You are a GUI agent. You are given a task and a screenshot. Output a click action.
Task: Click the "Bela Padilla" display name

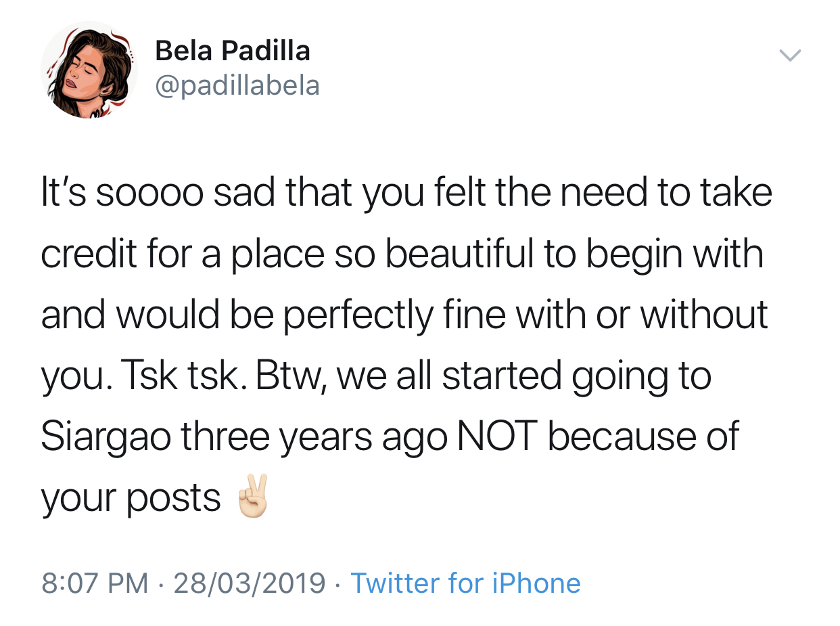pyautogui.click(x=232, y=51)
